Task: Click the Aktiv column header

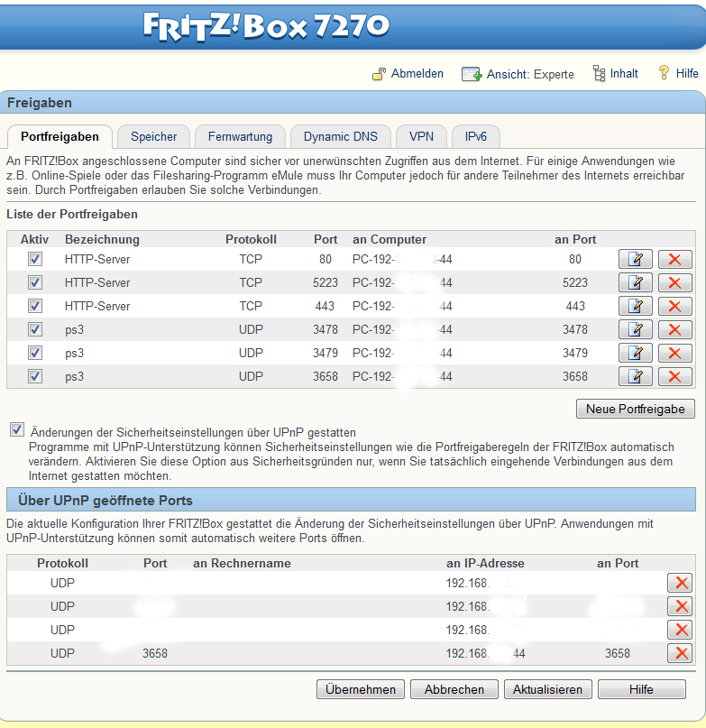Action: pos(35,239)
